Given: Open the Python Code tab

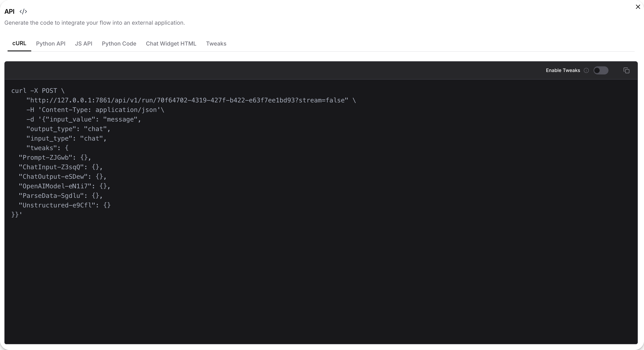Looking at the screenshot, I should (x=119, y=44).
